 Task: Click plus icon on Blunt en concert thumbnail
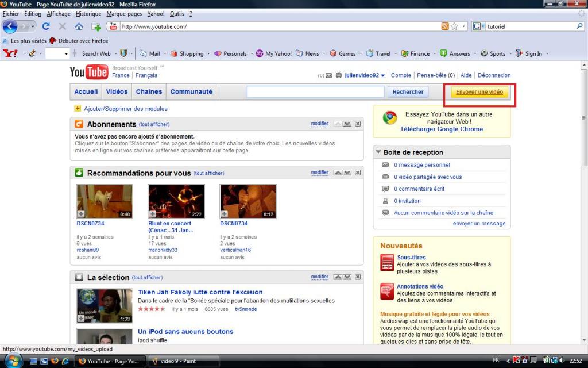153,214
